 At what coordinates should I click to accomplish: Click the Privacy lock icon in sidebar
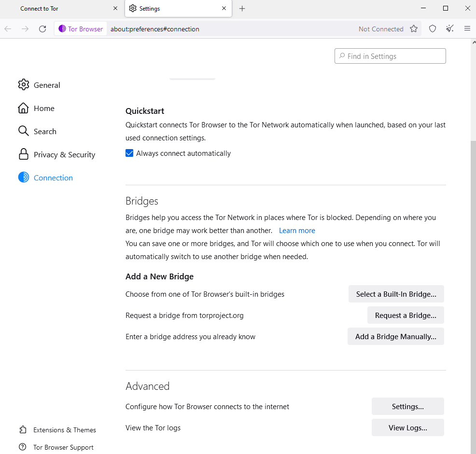click(x=23, y=154)
